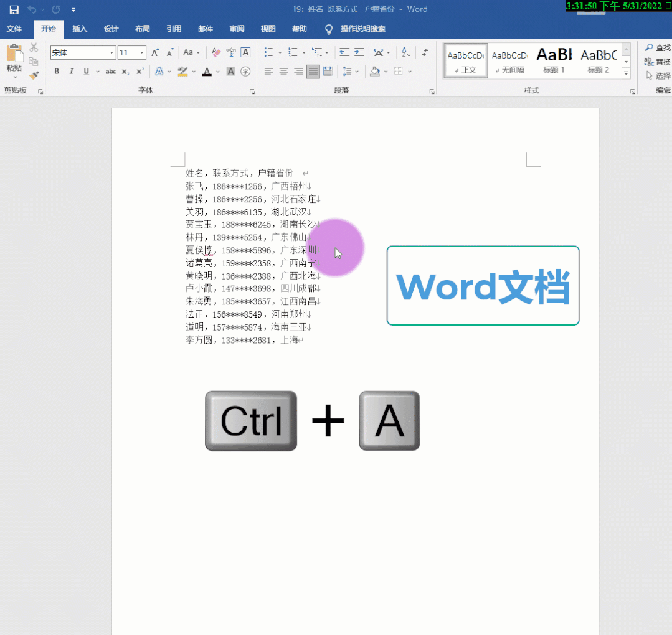Viewport: 672px width, 635px height.
Task: Show or hide paragraph marks
Action: tap(425, 52)
